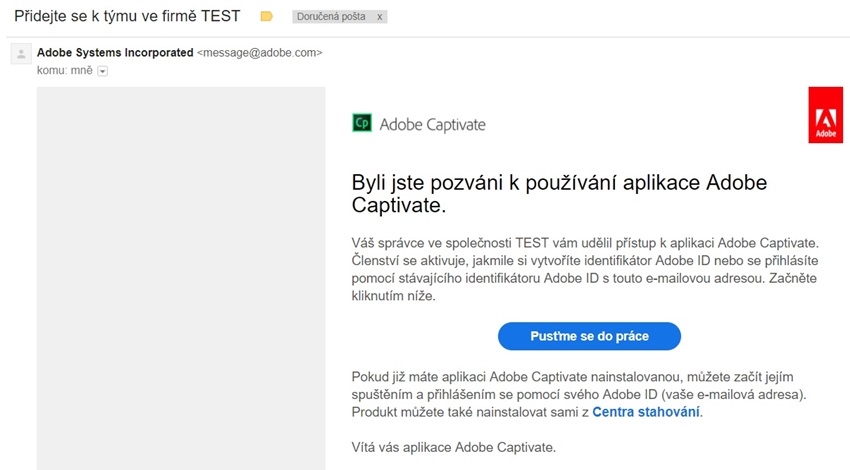This screenshot has height=470, width=850.
Task: Click the sender name Adobe Systems Incorporated
Action: pyautogui.click(x=115, y=53)
